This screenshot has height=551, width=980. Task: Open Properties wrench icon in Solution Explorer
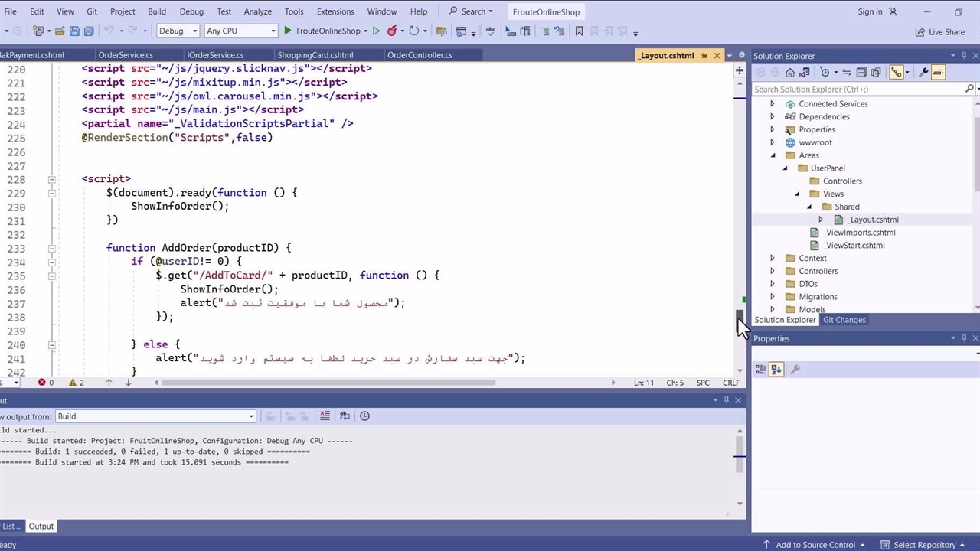pyautogui.click(x=923, y=73)
